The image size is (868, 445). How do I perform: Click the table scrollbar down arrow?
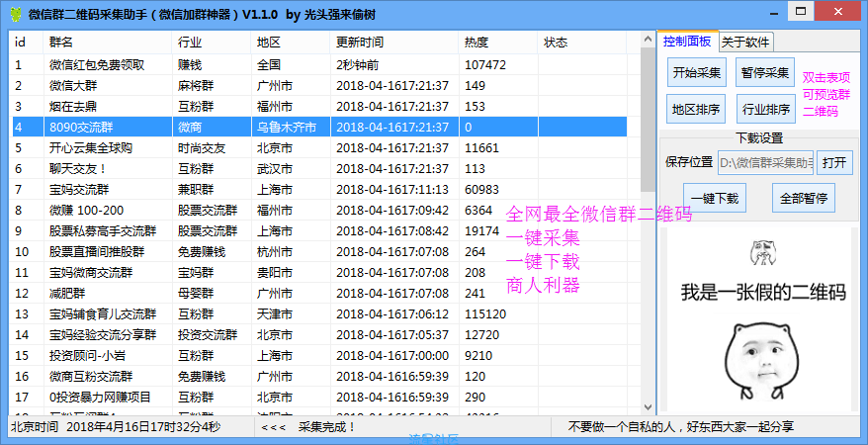pos(648,407)
